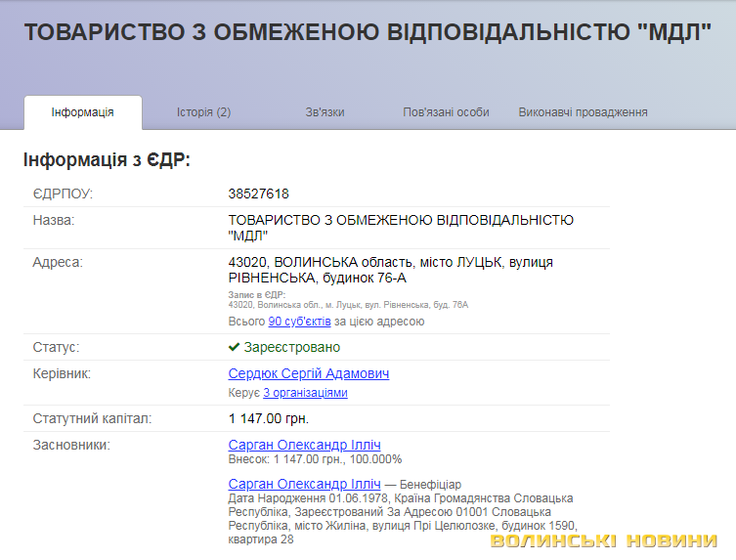Open the Виконавчі провадження tab
Image resolution: width=736 pixels, height=560 pixels.
coord(583,112)
